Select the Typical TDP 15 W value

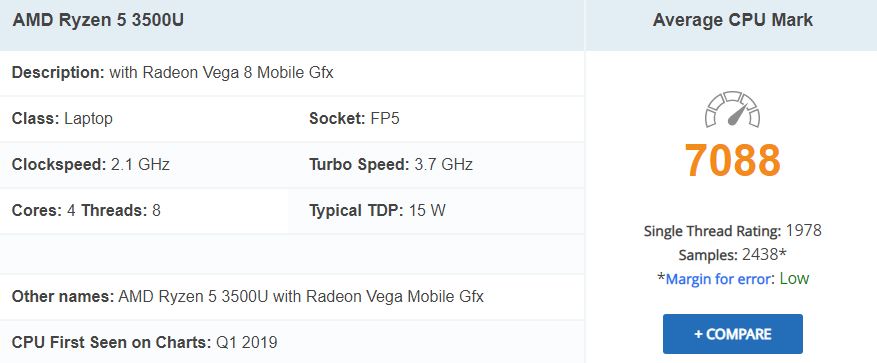click(x=427, y=210)
